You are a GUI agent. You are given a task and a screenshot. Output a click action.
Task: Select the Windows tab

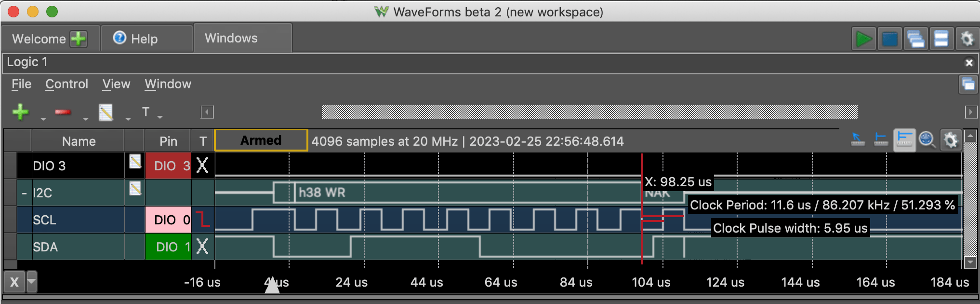click(x=242, y=38)
